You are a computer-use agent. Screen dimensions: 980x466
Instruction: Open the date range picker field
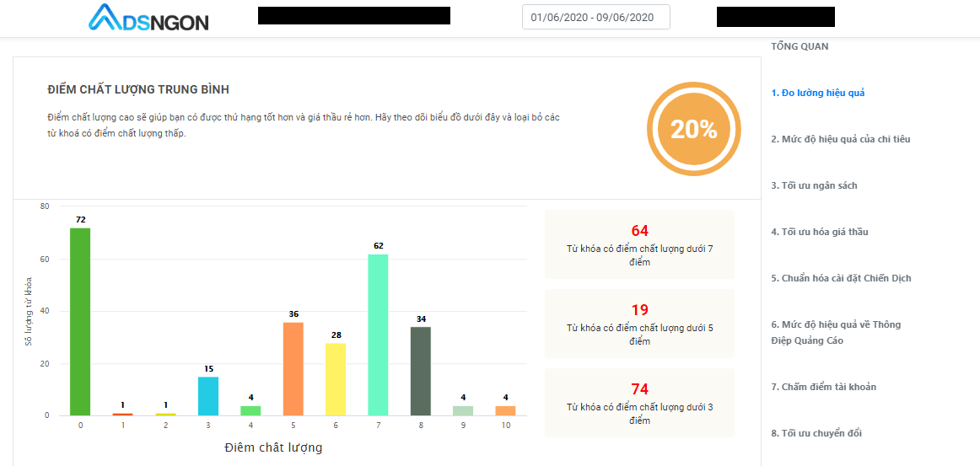tap(595, 17)
